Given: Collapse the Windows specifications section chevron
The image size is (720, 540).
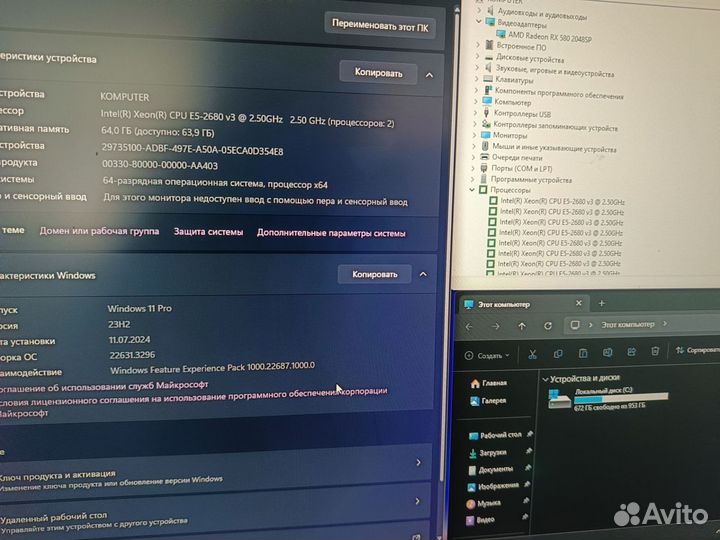Looking at the screenshot, I should tap(423, 274).
